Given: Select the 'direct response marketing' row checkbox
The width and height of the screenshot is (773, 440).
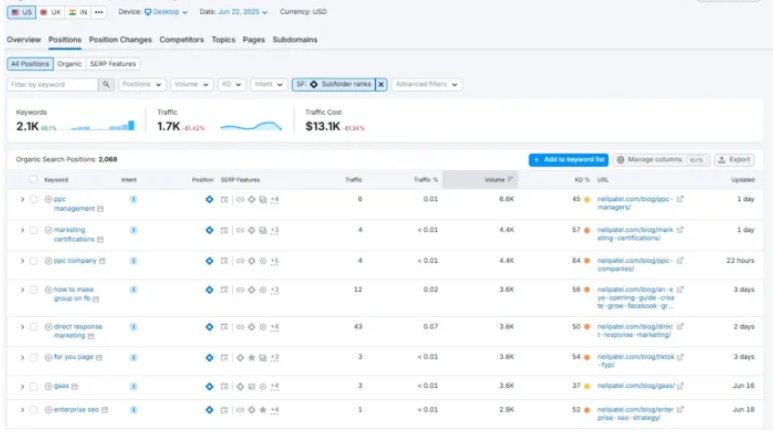Looking at the screenshot, I should (x=33, y=326).
